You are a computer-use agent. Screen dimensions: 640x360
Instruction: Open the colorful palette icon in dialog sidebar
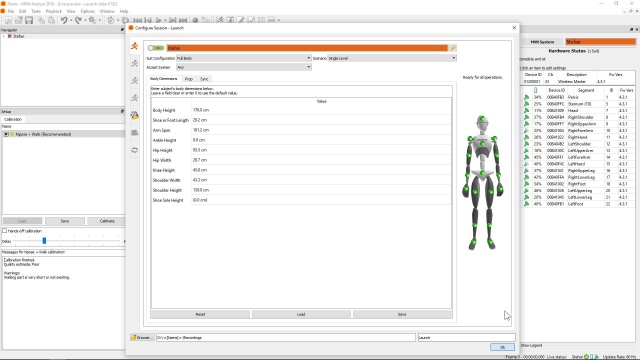(135, 116)
